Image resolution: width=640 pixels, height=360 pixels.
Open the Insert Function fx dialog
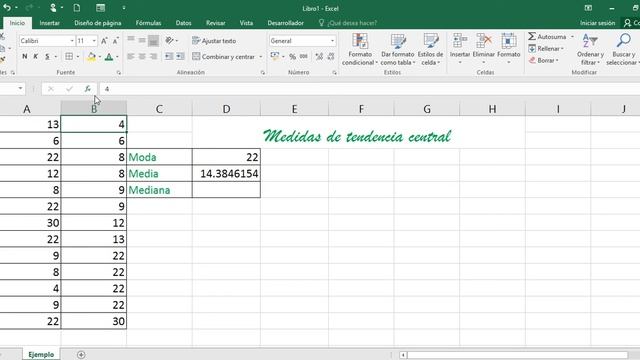point(87,89)
